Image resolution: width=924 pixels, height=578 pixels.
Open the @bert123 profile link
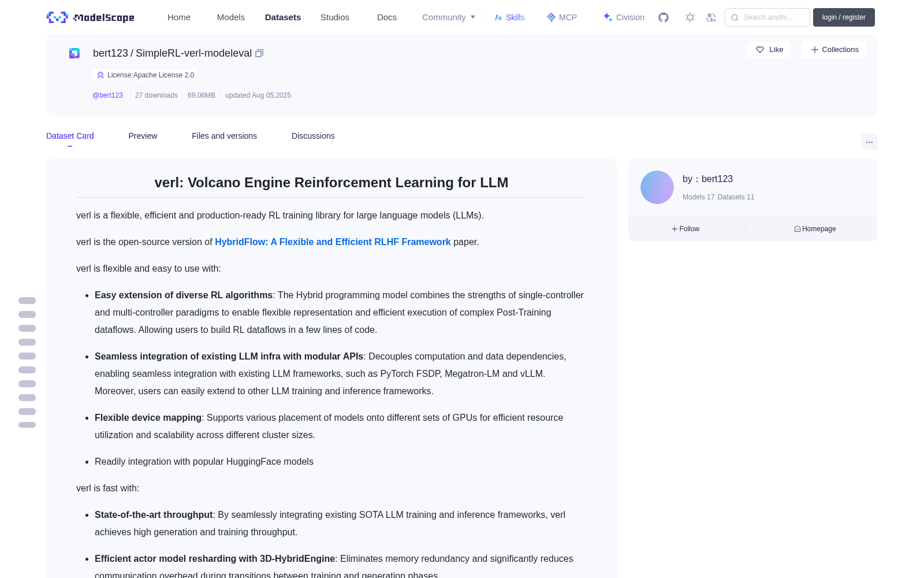107,95
